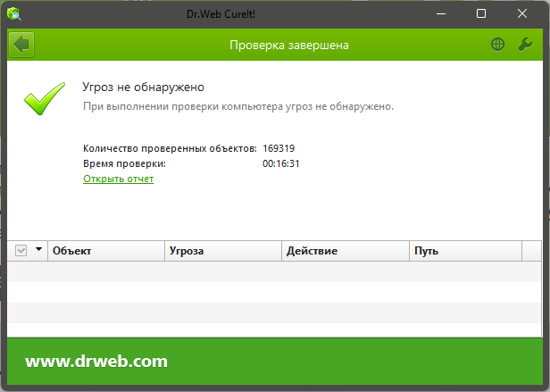
Task: Minimize the Dr.Web CureIt! window
Action: point(440,13)
